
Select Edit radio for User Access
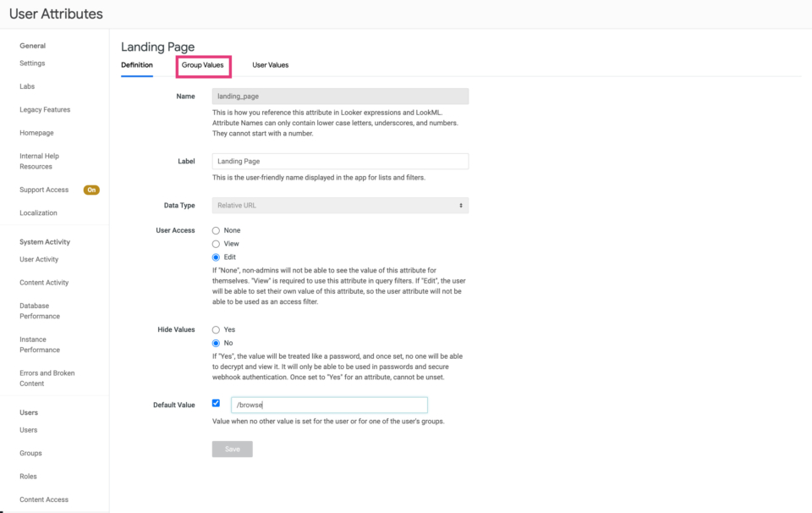(216, 257)
